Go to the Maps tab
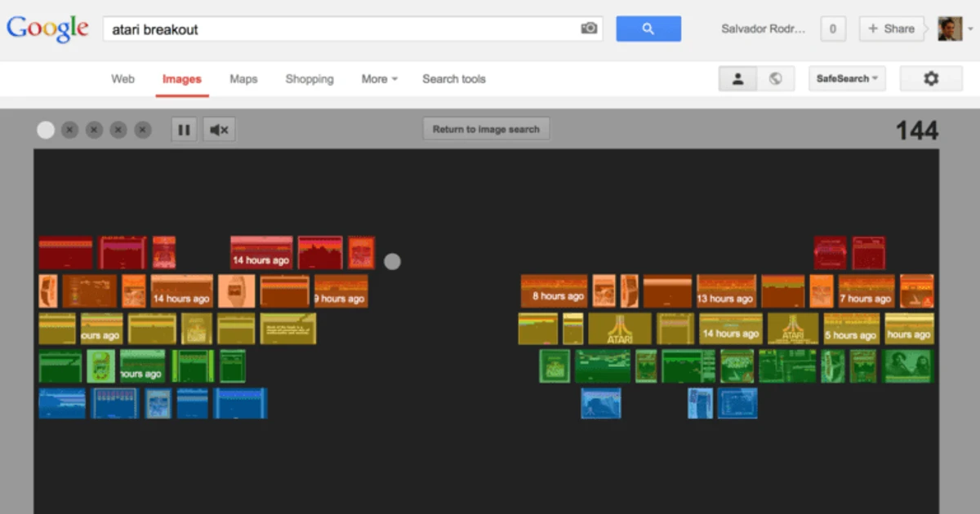Image resolution: width=980 pixels, height=514 pixels. 243,79
